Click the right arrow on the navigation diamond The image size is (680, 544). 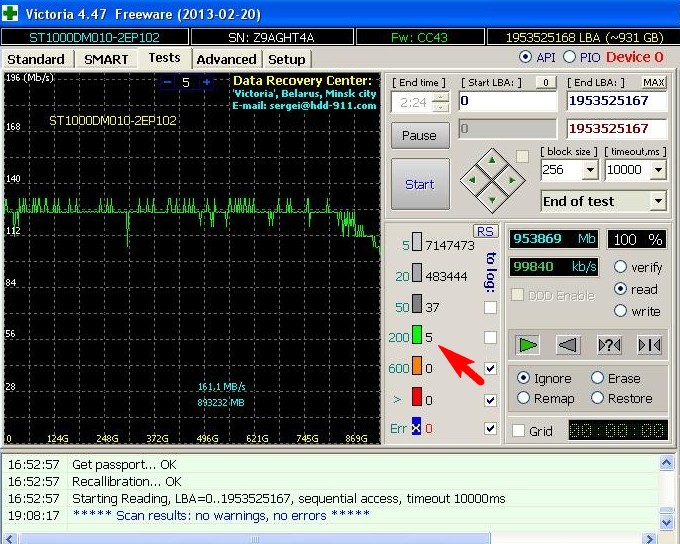coord(511,181)
